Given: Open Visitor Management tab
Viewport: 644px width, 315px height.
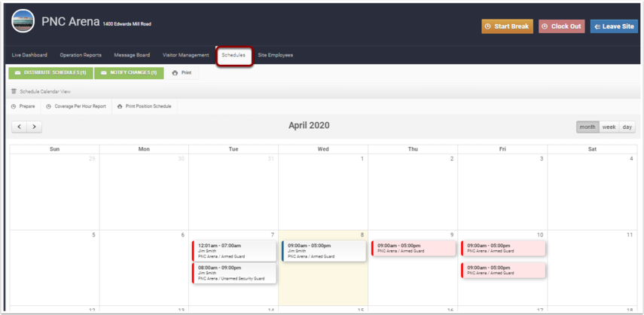Looking at the screenshot, I should click(185, 55).
